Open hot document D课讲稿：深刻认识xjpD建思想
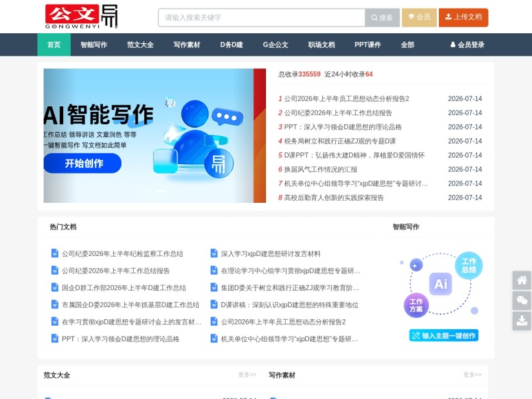 click(x=290, y=305)
